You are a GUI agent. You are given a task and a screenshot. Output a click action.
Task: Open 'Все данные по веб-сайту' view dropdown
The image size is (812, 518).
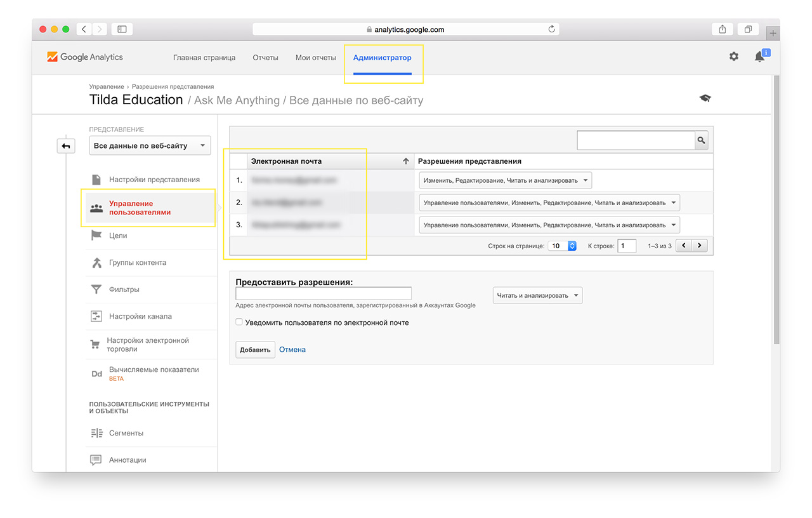pos(150,145)
